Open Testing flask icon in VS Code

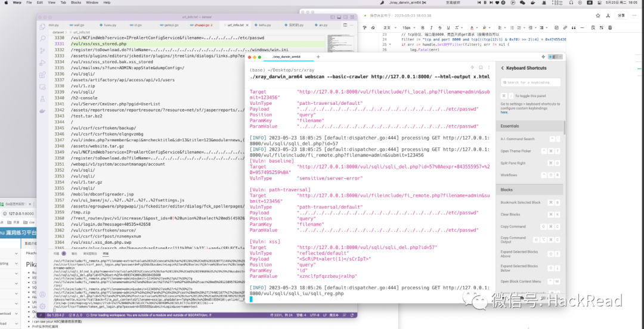click(x=42, y=99)
